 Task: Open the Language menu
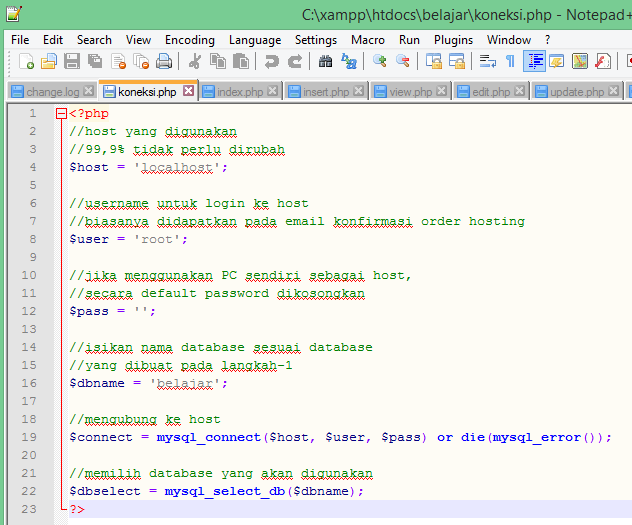point(255,40)
